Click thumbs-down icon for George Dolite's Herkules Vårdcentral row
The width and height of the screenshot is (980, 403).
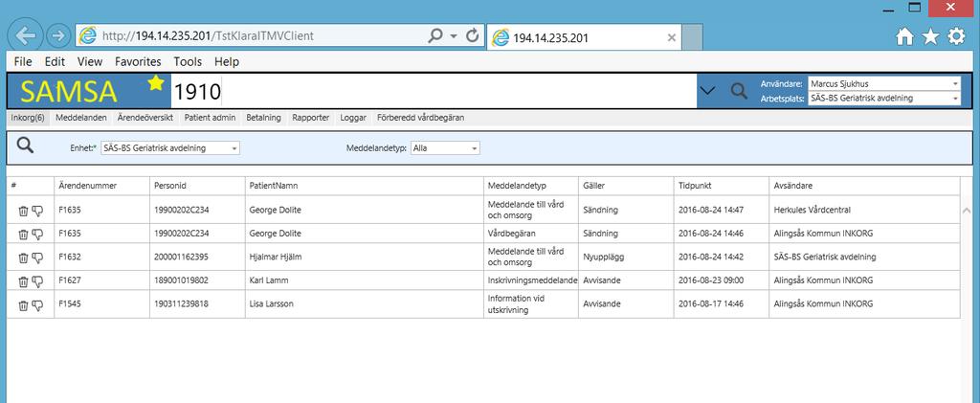point(37,211)
